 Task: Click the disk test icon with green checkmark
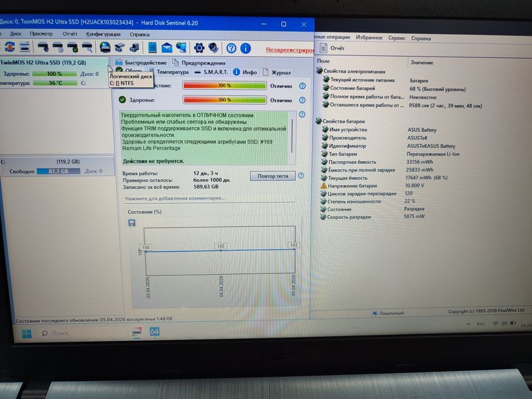[72, 47]
